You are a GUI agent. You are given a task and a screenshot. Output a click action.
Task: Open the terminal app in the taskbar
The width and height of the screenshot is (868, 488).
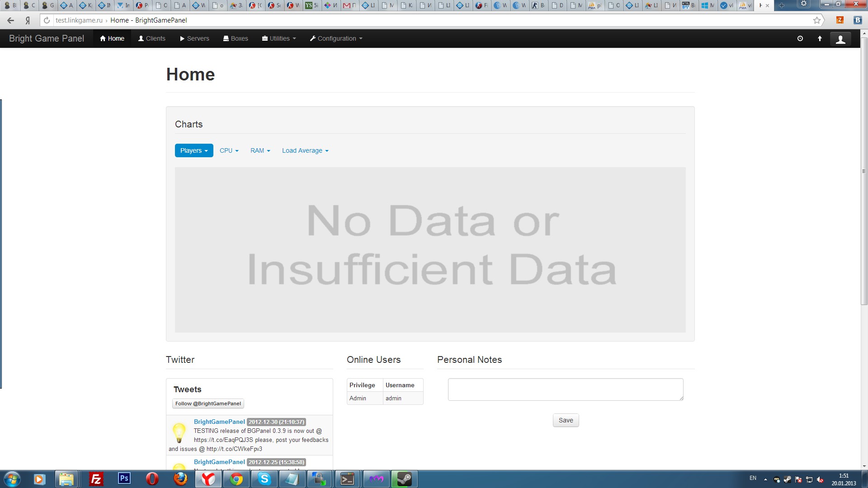[348, 479]
